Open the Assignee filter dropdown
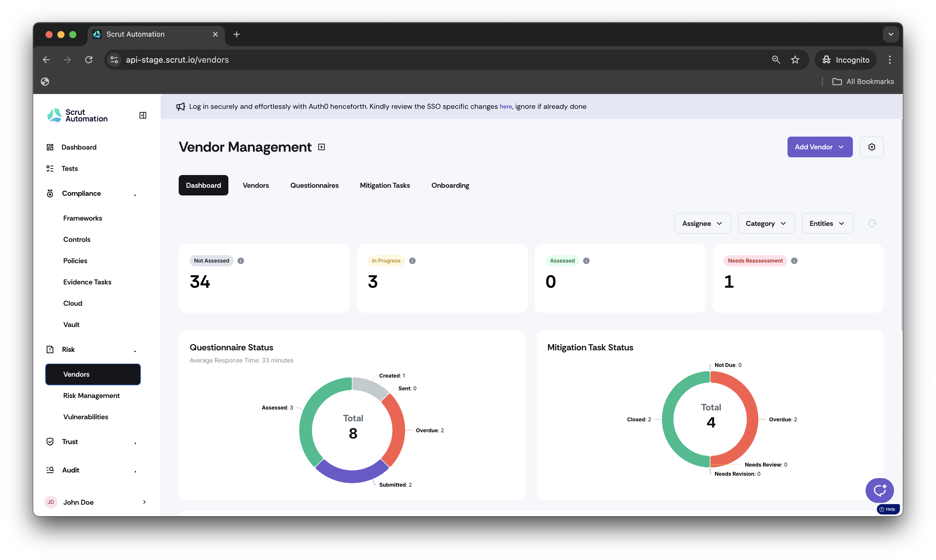 703,224
